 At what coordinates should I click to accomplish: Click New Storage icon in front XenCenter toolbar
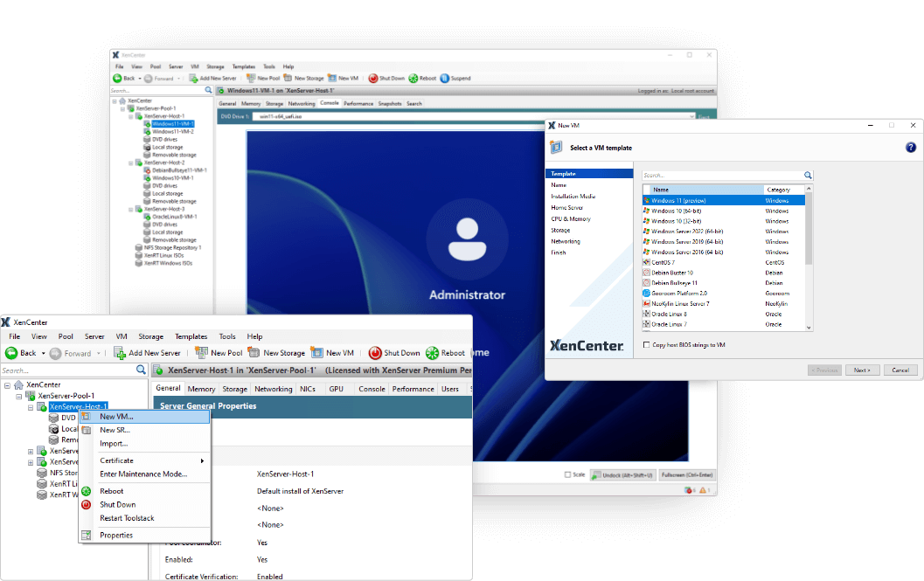tap(254, 352)
